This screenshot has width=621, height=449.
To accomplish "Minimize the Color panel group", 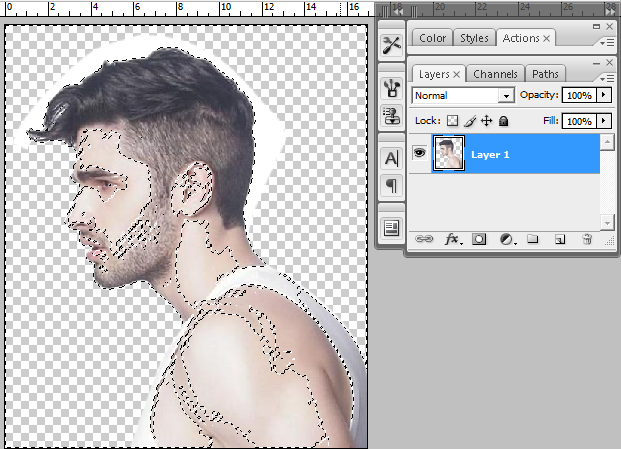I will click(596, 27).
